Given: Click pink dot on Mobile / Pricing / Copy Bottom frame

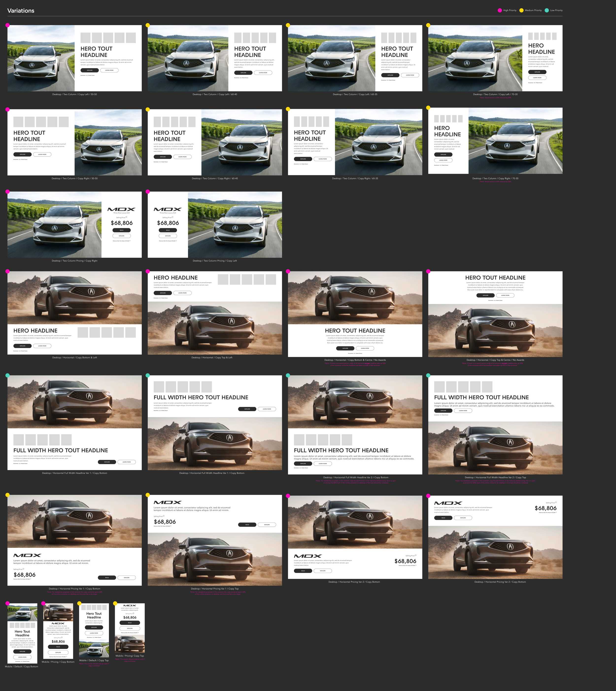Looking at the screenshot, I should coord(43,603).
